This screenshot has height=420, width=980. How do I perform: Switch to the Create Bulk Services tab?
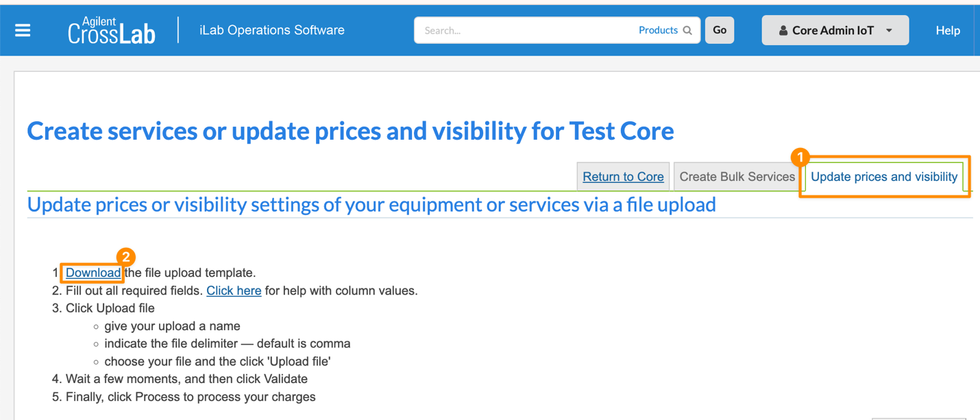click(x=736, y=176)
